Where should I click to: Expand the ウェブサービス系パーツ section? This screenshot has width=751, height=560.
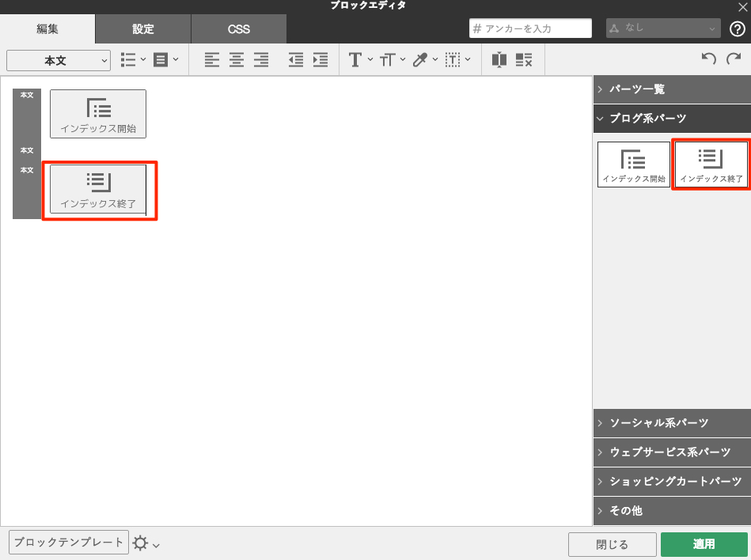(672, 452)
